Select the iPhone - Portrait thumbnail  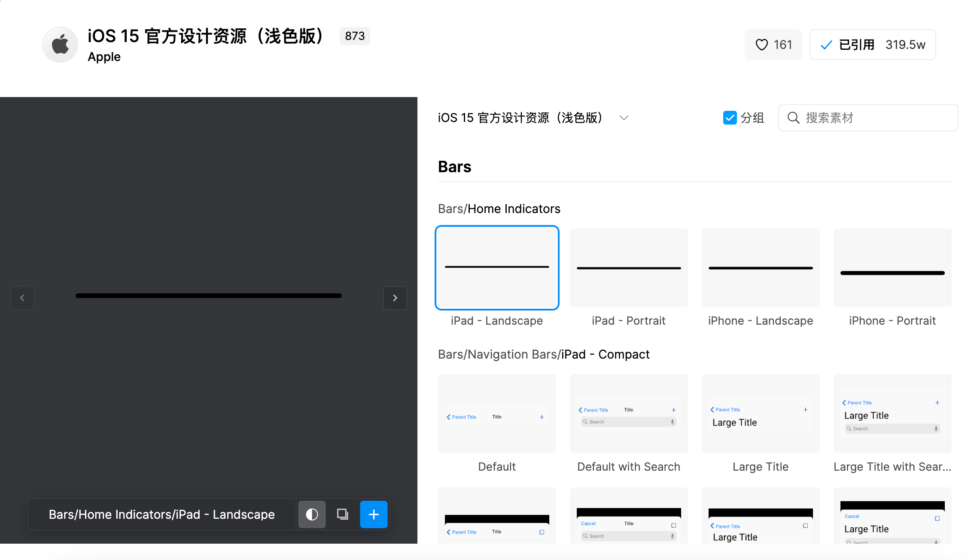892,268
